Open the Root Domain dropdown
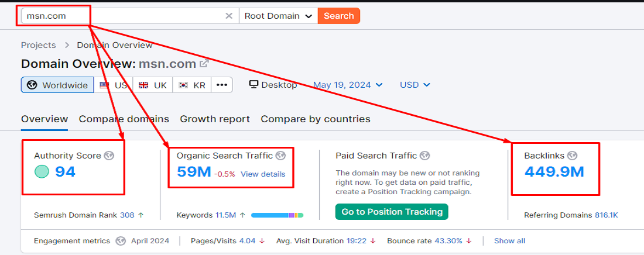The height and width of the screenshot is (255, 644). click(x=279, y=16)
